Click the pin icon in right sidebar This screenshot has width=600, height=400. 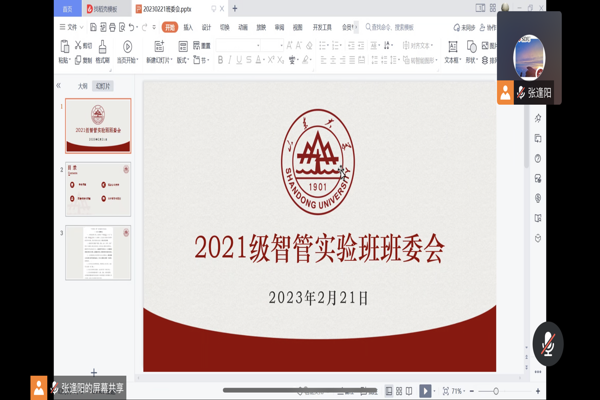coord(538,118)
